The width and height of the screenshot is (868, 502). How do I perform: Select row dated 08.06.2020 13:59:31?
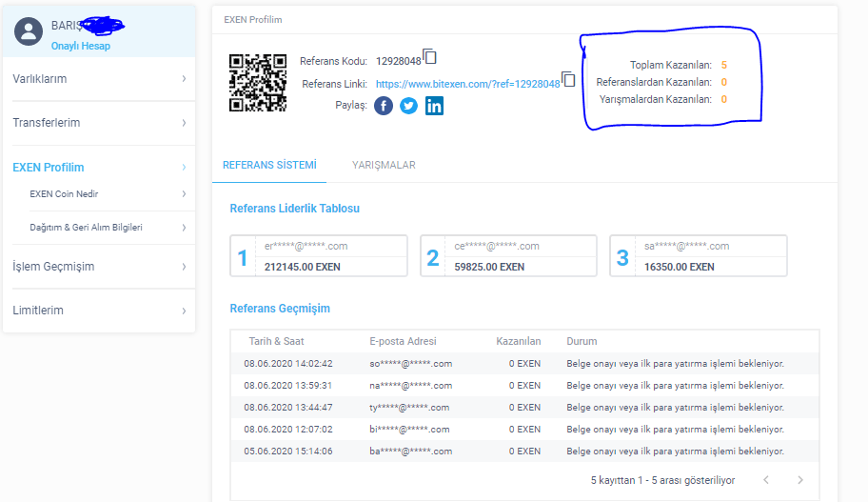(x=524, y=386)
